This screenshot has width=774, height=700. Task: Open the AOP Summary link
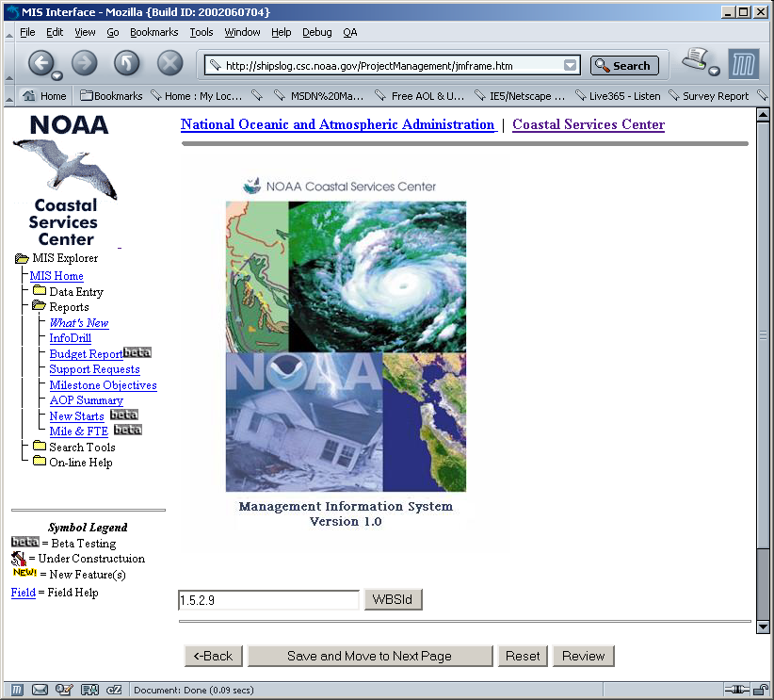[x=87, y=400]
